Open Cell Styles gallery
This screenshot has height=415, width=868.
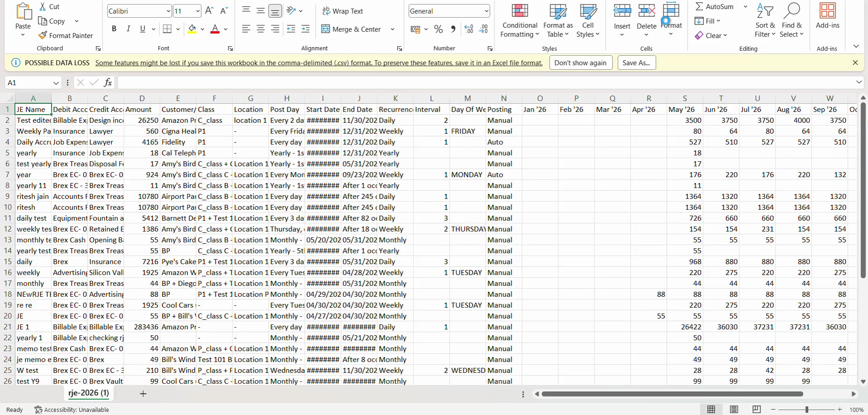(x=588, y=21)
